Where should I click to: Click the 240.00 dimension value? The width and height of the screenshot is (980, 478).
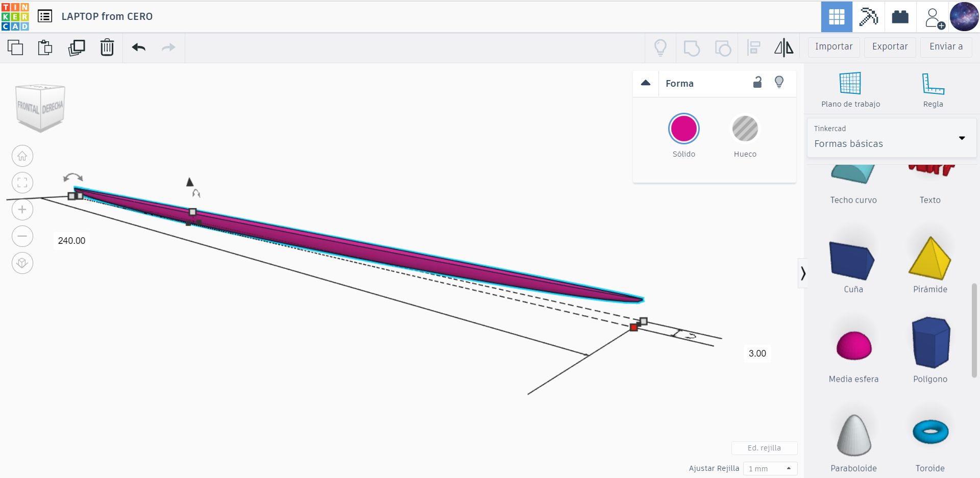(x=71, y=241)
